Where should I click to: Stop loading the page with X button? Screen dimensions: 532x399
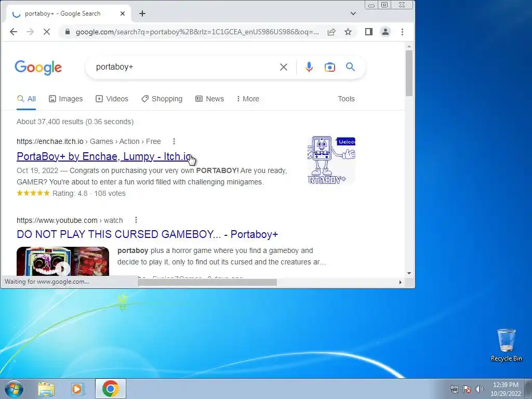(x=47, y=32)
